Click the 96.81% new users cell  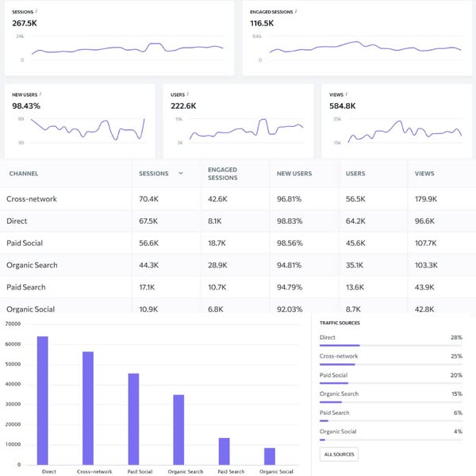coord(290,199)
